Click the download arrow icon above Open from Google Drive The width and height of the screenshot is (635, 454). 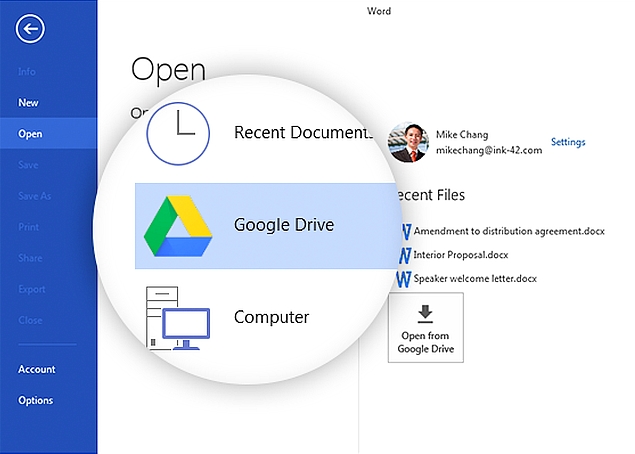(x=425, y=313)
